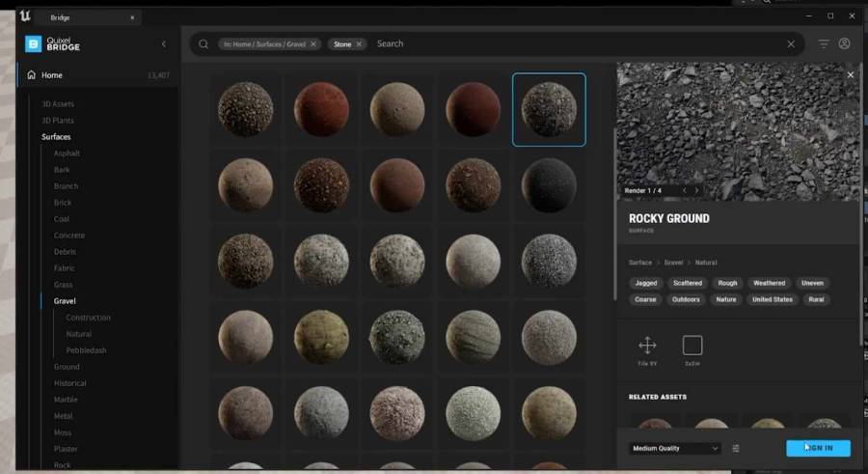Open the Medium Quality dropdown
The image size is (868, 474).
click(x=675, y=448)
